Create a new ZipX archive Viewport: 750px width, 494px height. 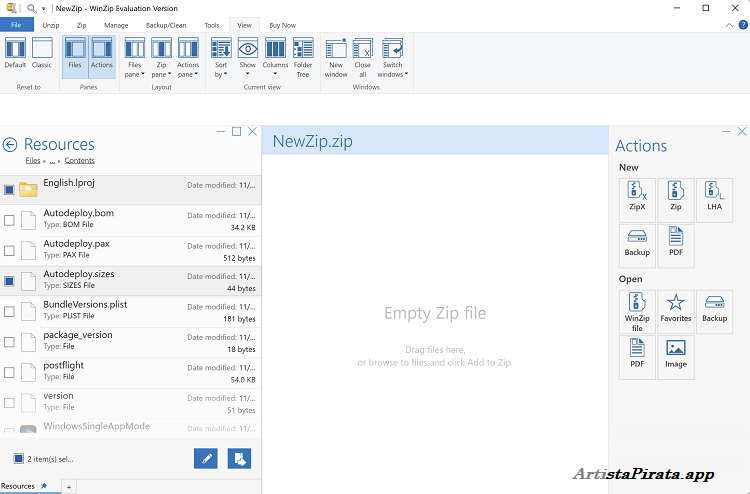pos(637,200)
